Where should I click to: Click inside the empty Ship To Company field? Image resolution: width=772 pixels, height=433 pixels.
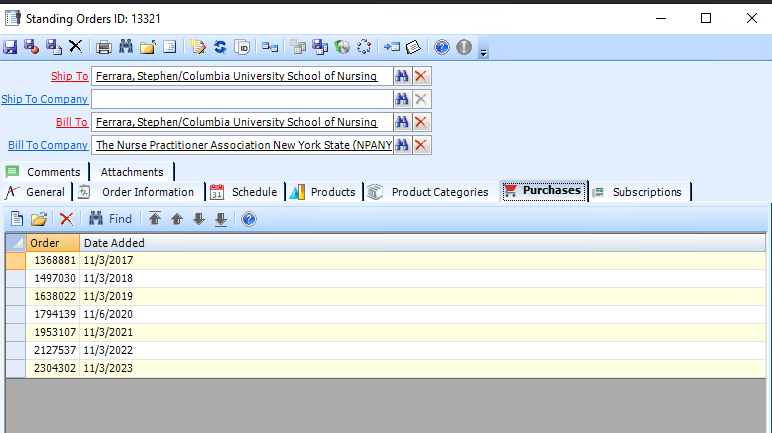[x=240, y=99]
